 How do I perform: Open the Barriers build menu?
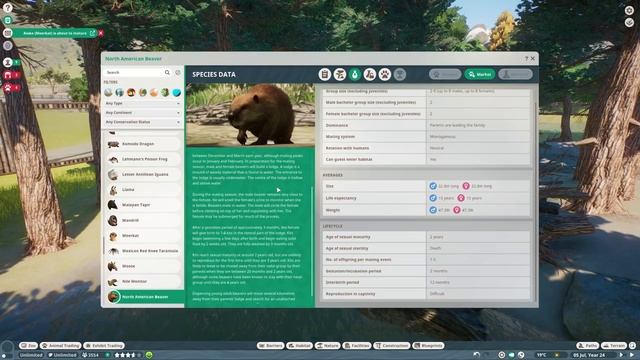pyautogui.click(x=270, y=346)
